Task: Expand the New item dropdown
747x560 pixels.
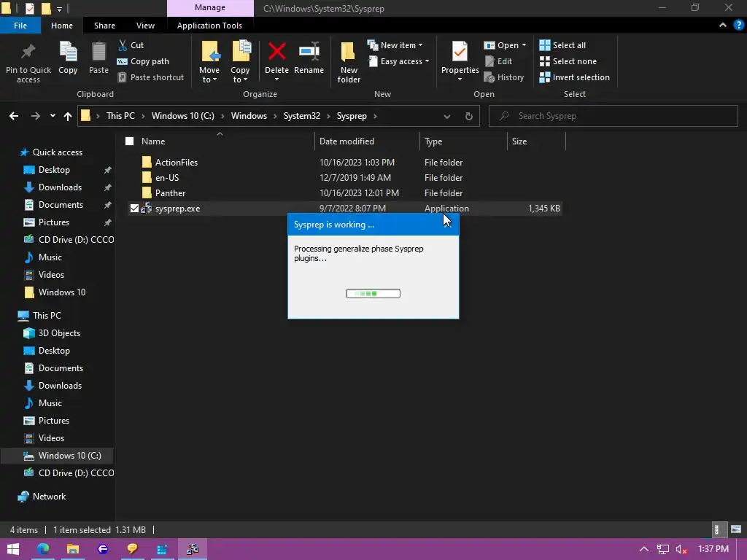Action: coord(420,45)
